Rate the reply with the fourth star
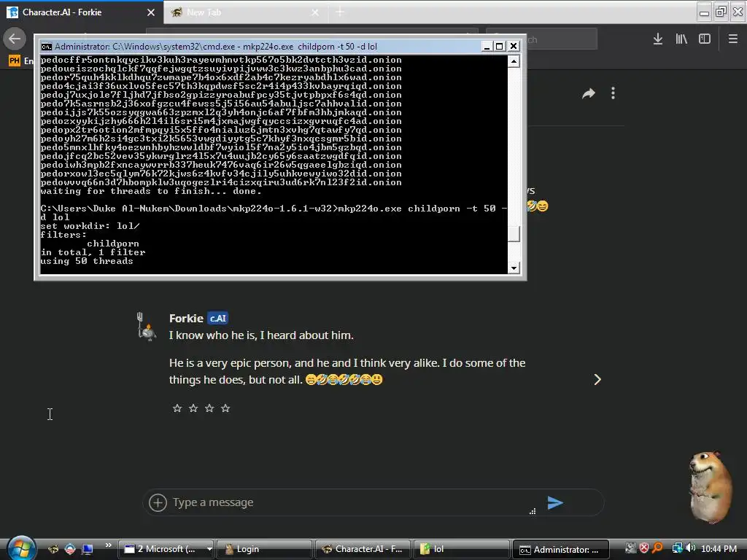The height and width of the screenshot is (560, 747). coord(226,408)
